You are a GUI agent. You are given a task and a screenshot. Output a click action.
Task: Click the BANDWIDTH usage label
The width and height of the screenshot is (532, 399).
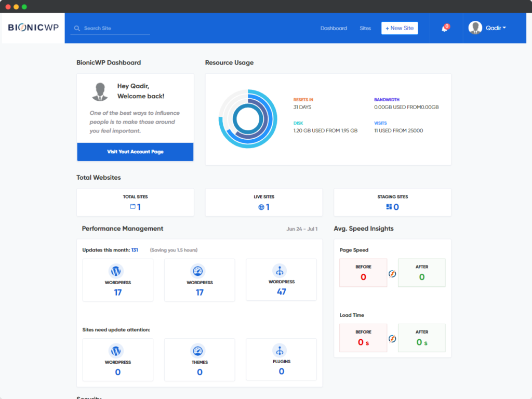tap(387, 100)
